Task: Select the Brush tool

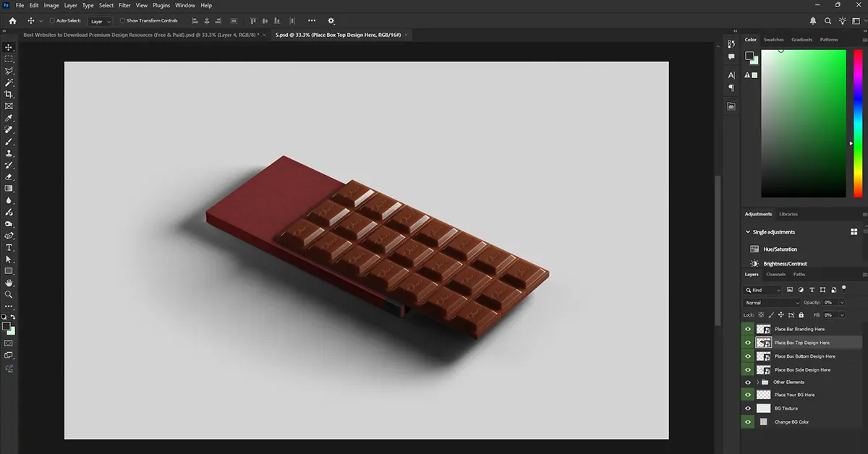Action: coord(9,142)
